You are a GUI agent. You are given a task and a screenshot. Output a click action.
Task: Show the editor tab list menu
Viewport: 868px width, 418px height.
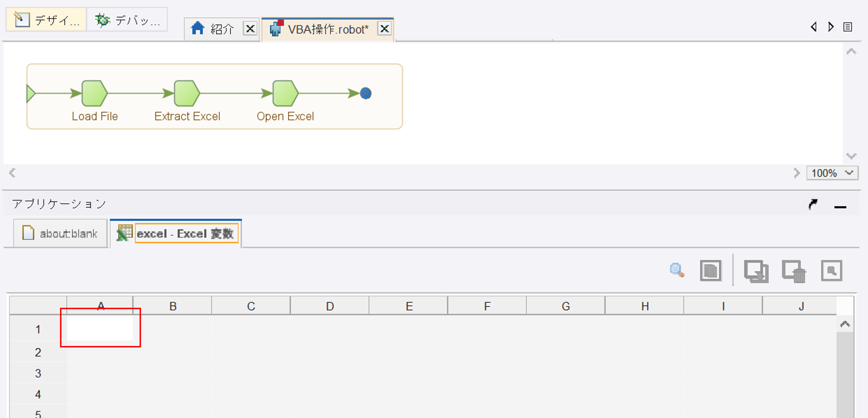[847, 27]
